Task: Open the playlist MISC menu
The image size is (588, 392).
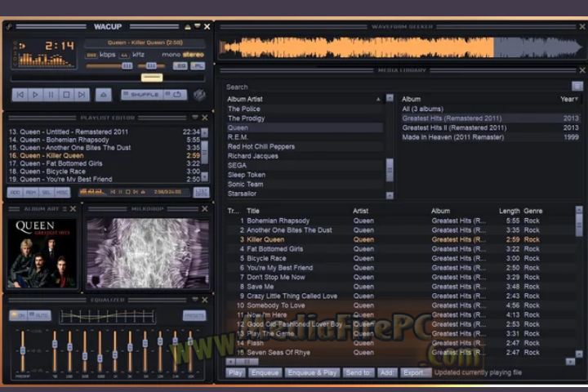Action: (62, 193)
